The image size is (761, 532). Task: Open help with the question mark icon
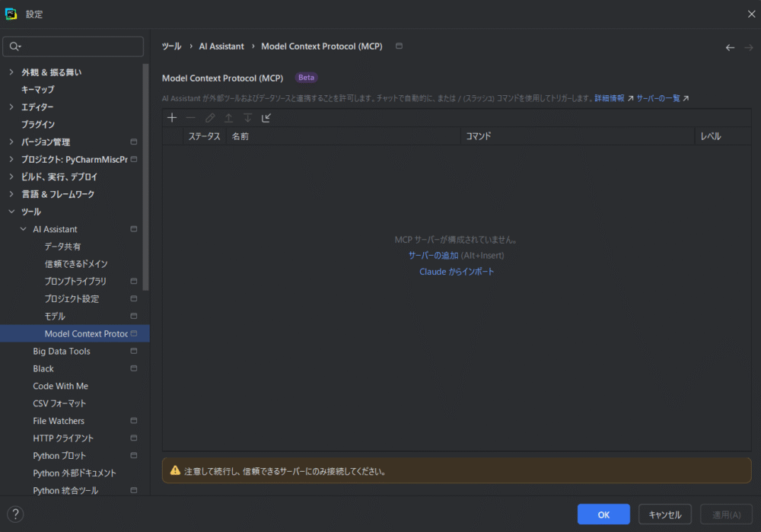pos(15,514)
